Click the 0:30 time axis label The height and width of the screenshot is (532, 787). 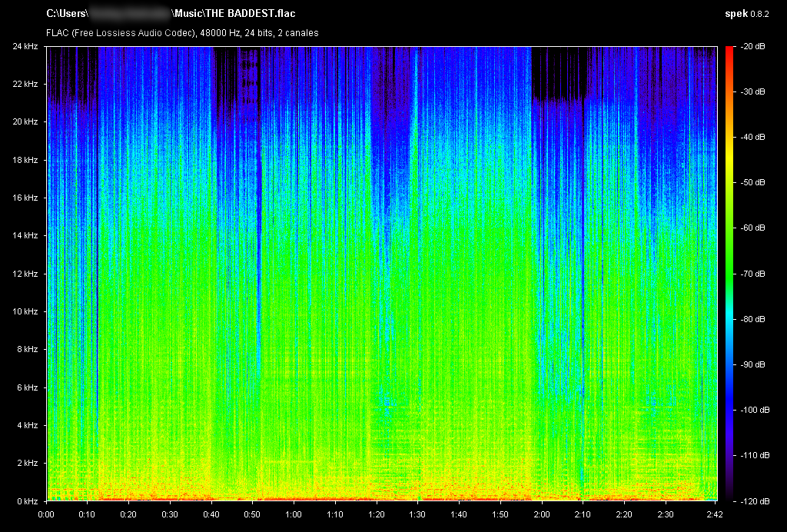coord(170,514)
